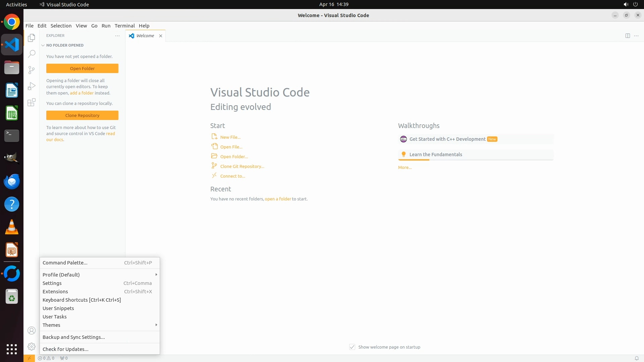
Task: Click the Accounts icon in activity bar
Action: click(x=32, y=330)
